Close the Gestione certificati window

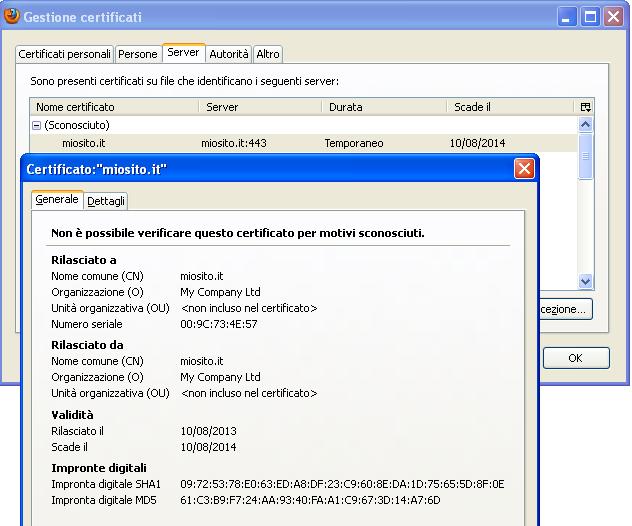(614, 17)
